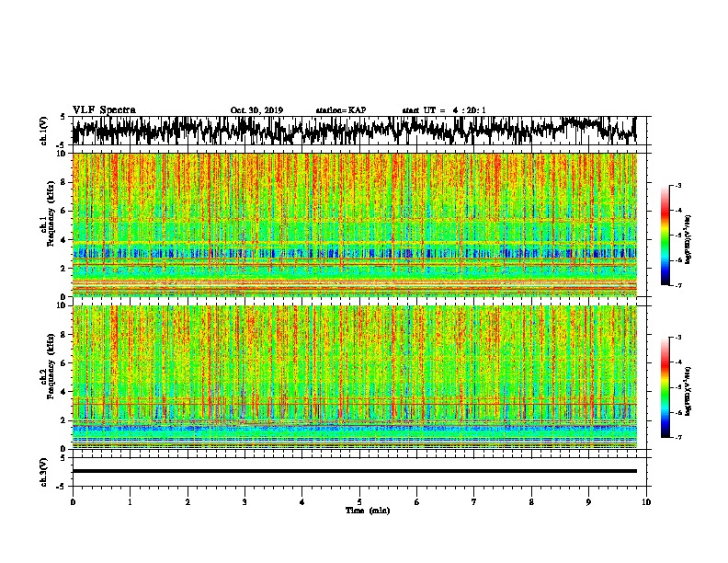This screenshot has width=728, height=563.
Task: Click the "ch.3(V)" axis label
Action: (x=44, y=472)
